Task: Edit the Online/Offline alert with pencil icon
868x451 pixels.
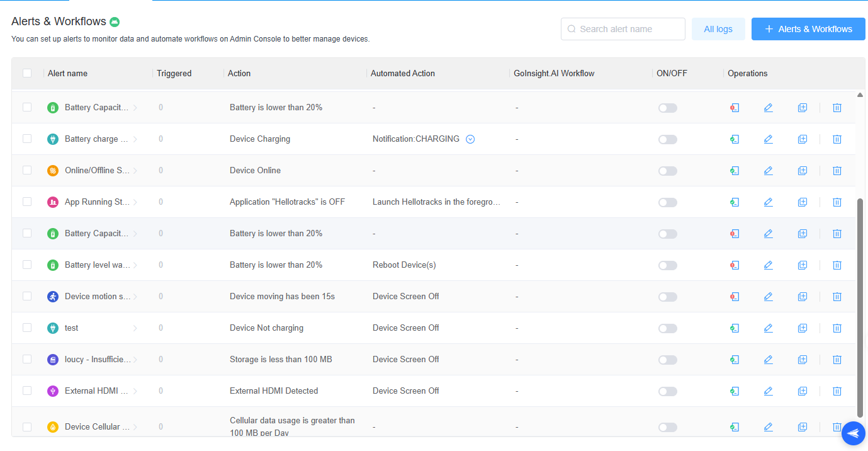Action: [x=768, y=171]
